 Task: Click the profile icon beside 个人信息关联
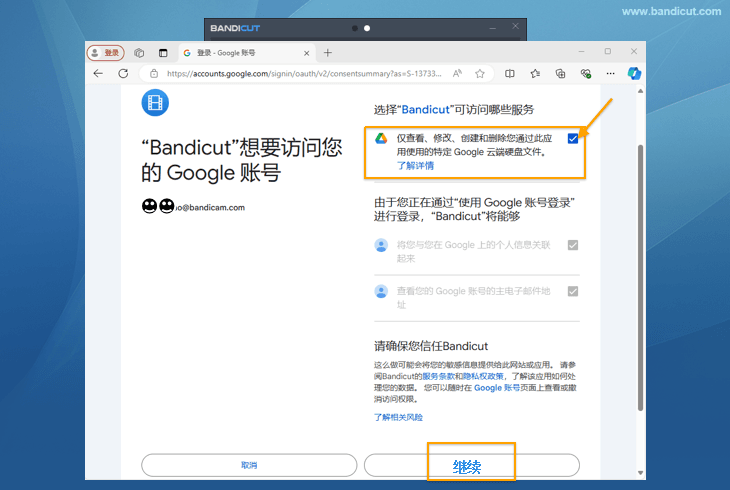(x=381, y=245)
